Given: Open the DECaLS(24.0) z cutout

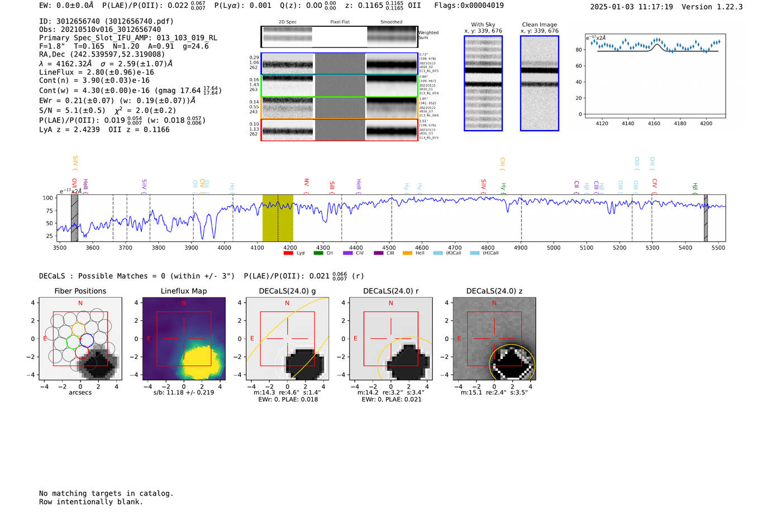Looking at the screenshot, I should tap(494, 339).
